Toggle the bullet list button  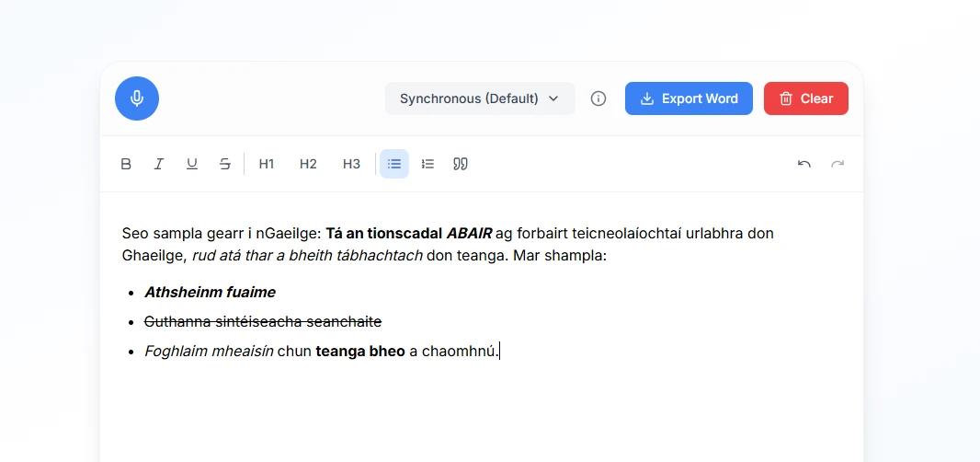click(394, 164)
